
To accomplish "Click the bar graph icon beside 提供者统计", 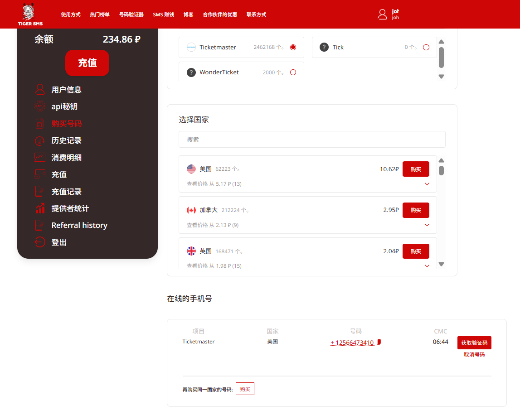I will [x=40, y=208].
